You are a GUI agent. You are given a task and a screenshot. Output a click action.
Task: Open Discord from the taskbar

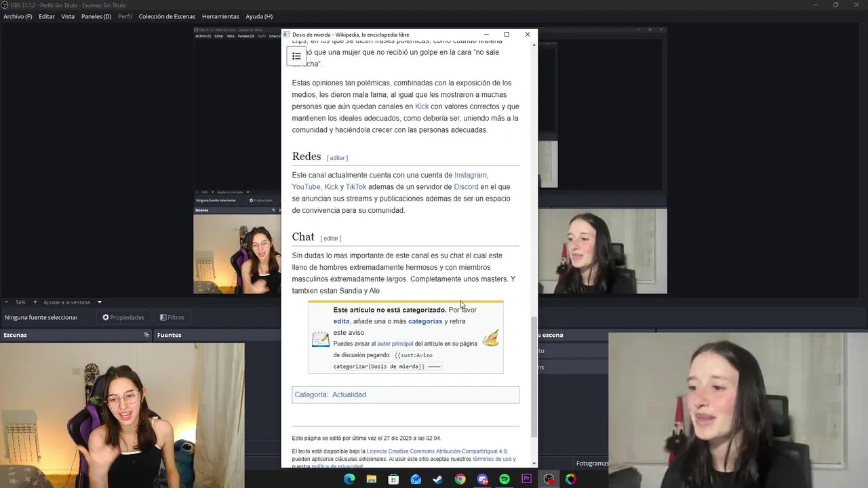click(x=482, y=479)
